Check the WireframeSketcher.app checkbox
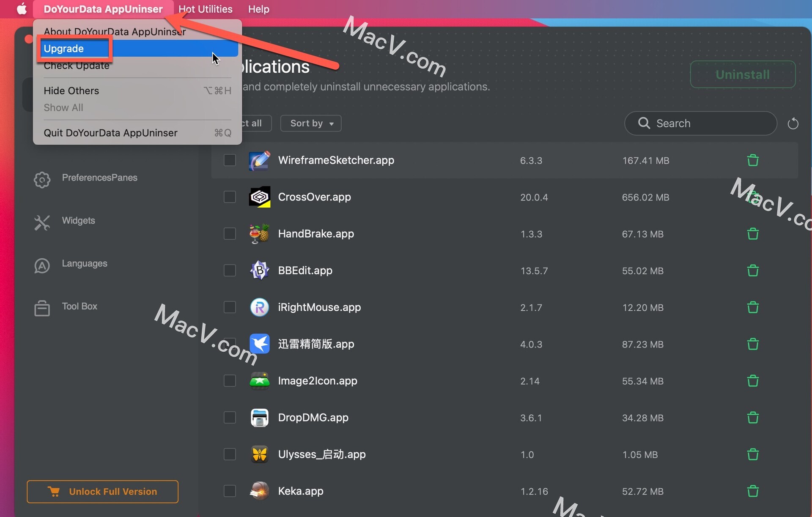The height and width of the screenshot is (517, 812). 230,160
